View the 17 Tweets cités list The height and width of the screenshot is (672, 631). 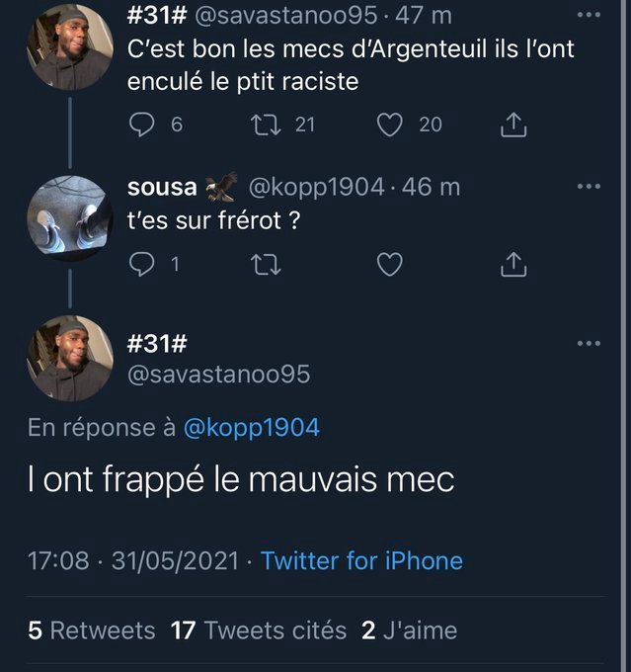259,630
